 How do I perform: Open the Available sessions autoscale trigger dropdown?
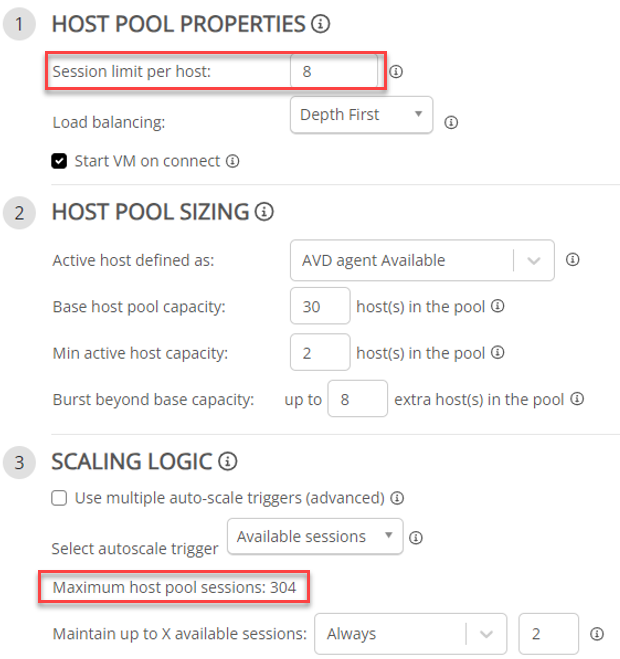tap(315, 536)
